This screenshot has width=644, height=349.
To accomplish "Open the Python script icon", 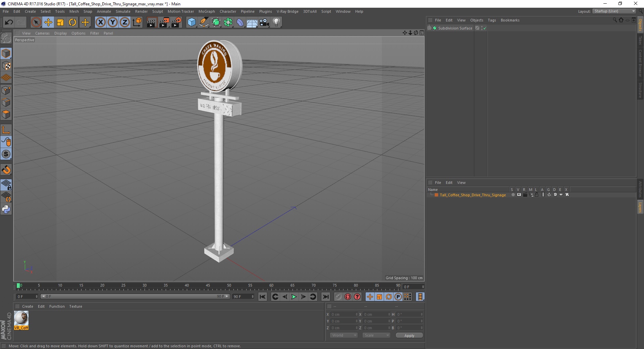I will click(x=6, y=209).
